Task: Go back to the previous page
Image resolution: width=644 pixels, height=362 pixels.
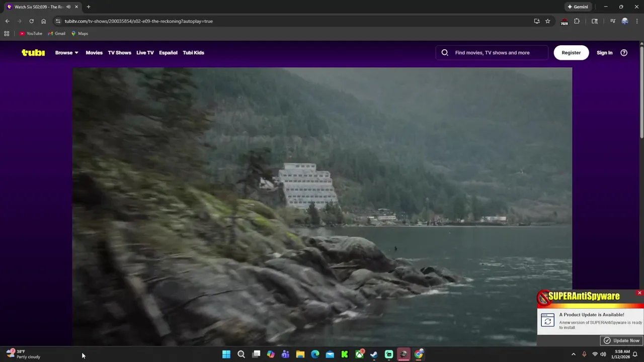Action: pyautogui.click(x=7, y=21)
